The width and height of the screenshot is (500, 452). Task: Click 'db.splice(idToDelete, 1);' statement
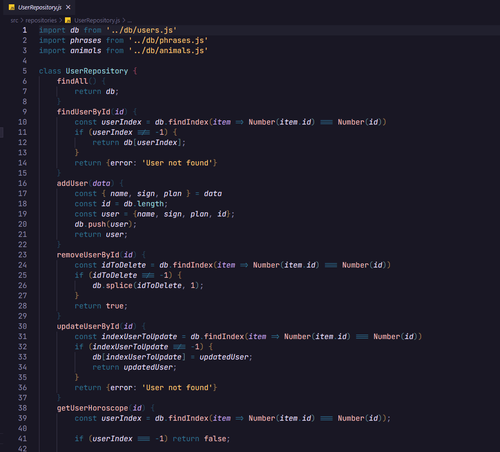(x=148, y=286)
